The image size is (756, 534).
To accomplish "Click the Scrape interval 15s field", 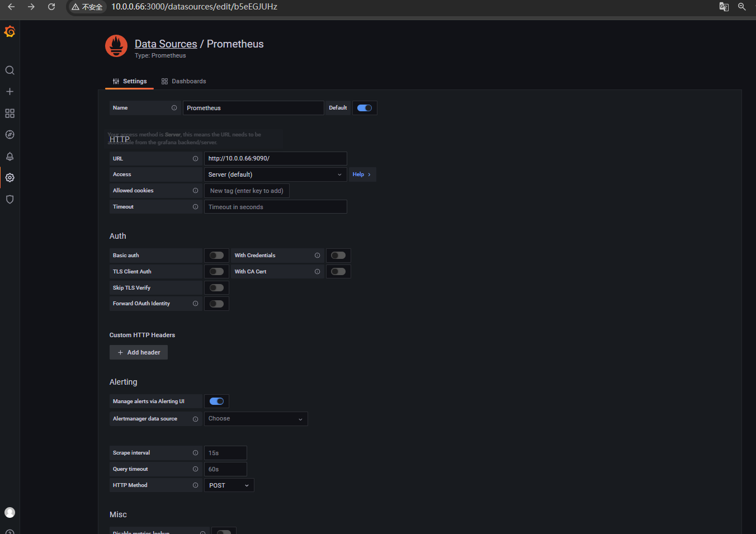I will (x=225, y=453).
